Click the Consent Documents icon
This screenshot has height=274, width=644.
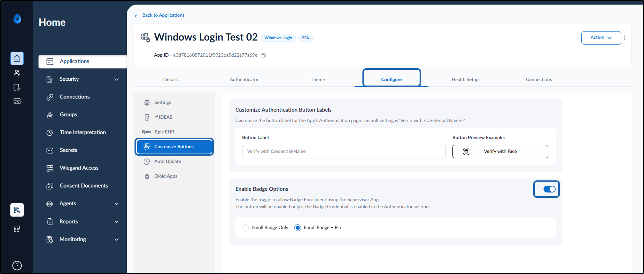[x=50, y=186]
